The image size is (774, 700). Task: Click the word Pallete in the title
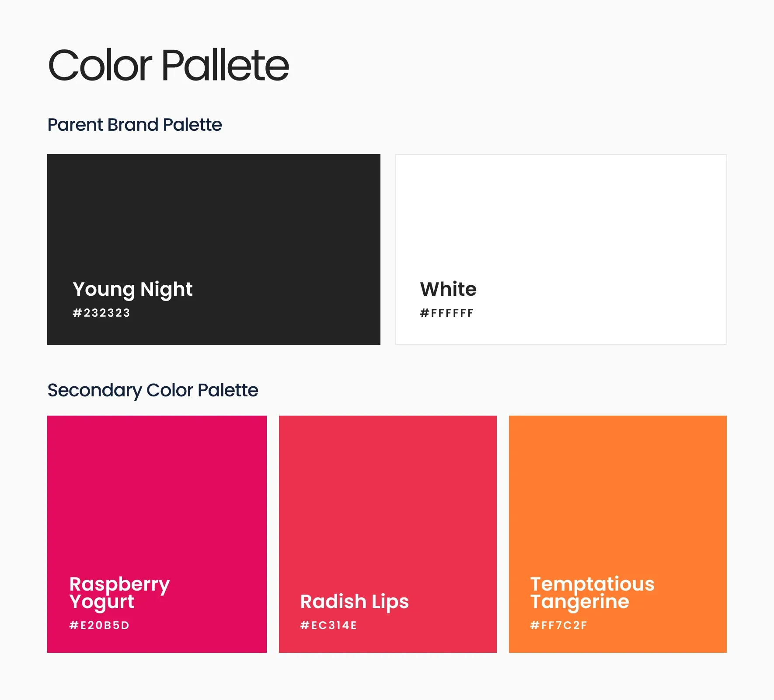(226, 66)
